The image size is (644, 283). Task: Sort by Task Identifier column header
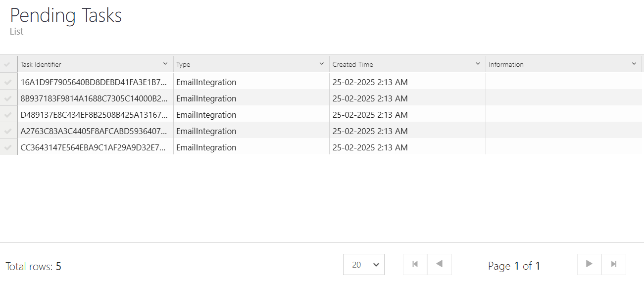(41, 64)
